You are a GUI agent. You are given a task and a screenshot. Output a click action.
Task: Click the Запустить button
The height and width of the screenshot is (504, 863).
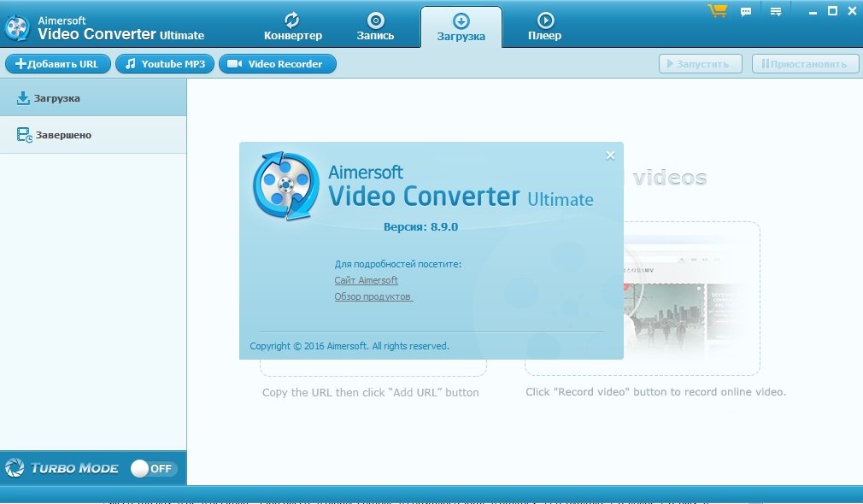700,64
